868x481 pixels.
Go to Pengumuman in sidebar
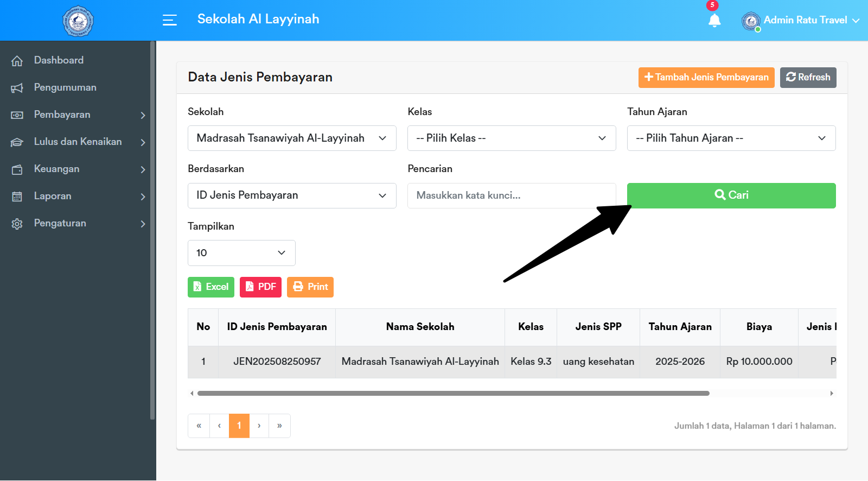pos(65,87)
